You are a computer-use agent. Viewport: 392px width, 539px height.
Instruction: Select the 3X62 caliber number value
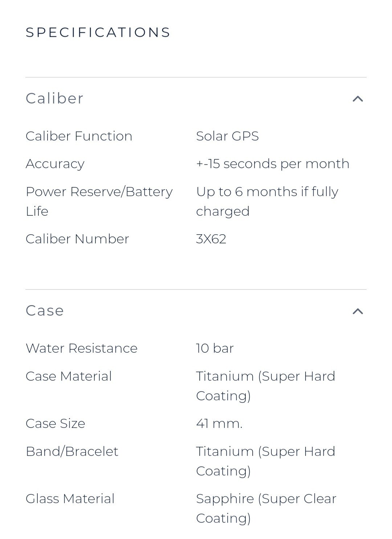(x=211, y=239)
